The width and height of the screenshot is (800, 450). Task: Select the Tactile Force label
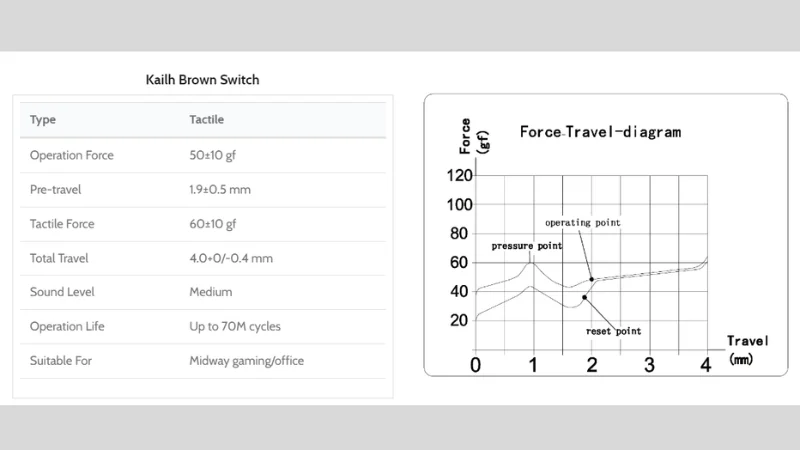pyautogui.click(x=62, y=223)
